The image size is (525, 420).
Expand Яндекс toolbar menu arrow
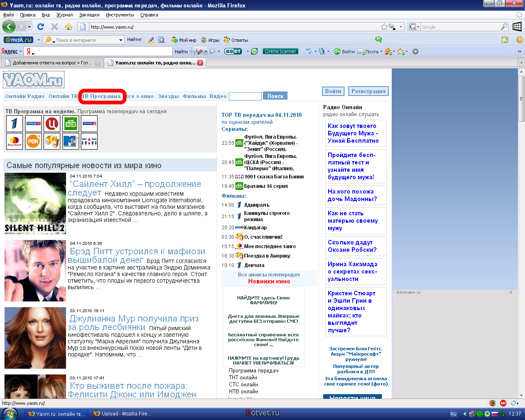pyautogui.click(x=21, y=52)
